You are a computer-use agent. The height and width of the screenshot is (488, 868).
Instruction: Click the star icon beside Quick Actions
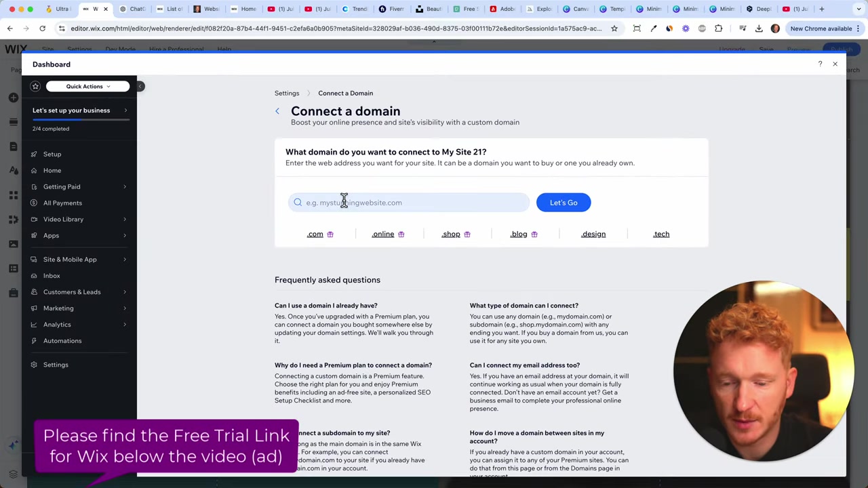(x=35, y=86)
